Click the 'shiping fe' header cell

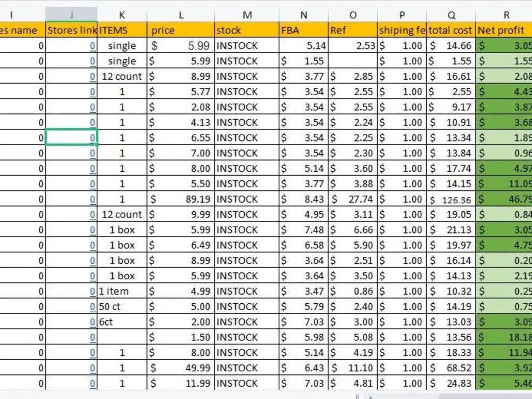point(402,30)
